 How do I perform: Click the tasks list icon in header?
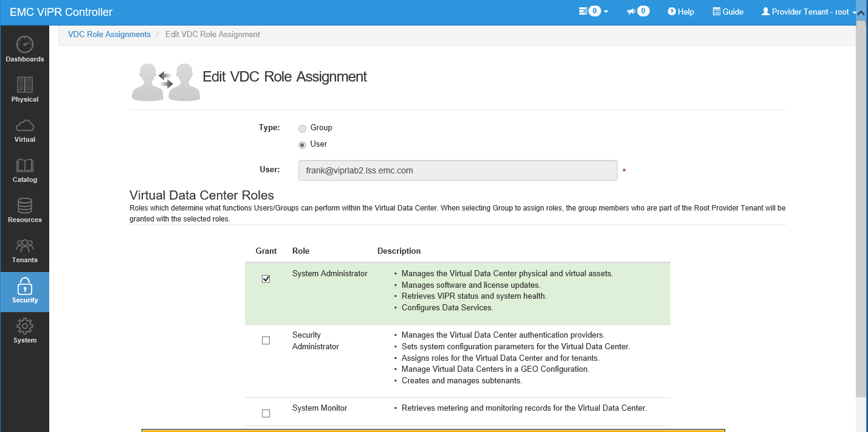coord(582,12)
